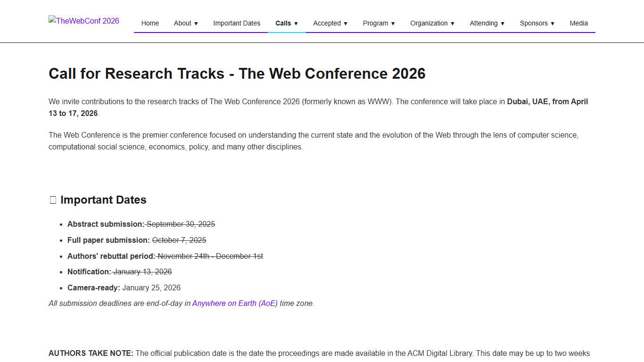Open the Sponsors dropdown

click(x=537, y=23)
